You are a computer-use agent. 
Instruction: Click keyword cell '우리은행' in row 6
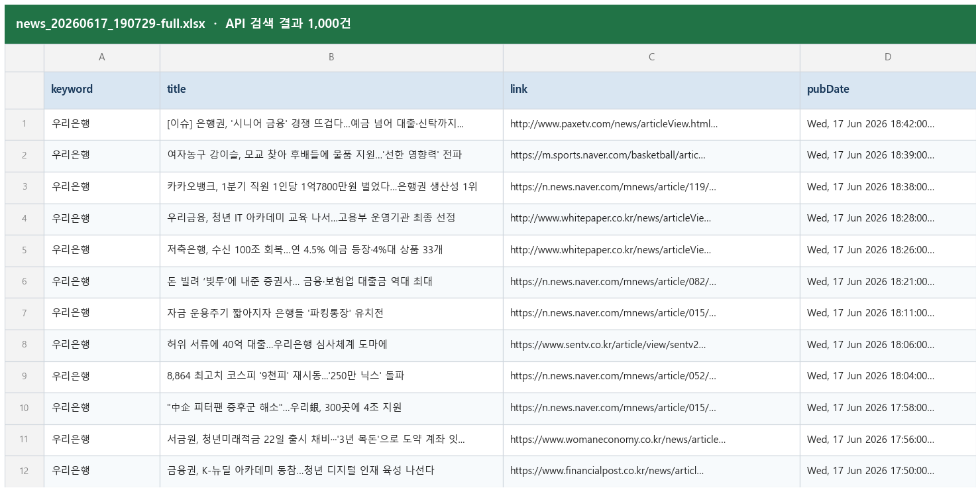(x=102, y=282)
